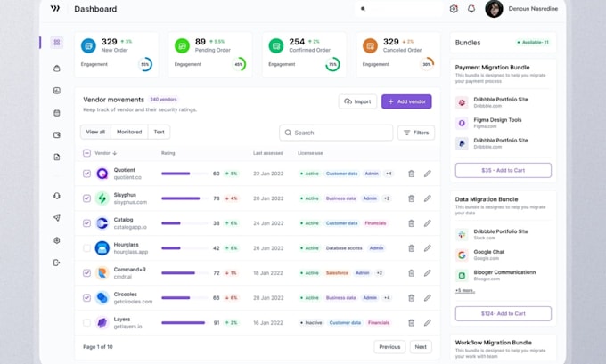Edit the Hourglass vendor row
The width and height of the screenshot is (606, 364).
pos(427,248)
